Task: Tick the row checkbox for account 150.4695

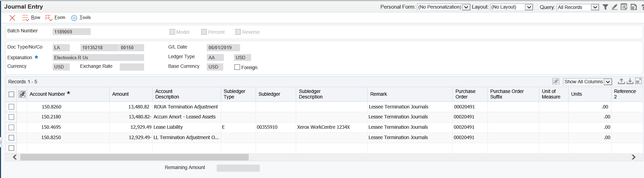Action: pyautogui.click(x=11, y=127)
